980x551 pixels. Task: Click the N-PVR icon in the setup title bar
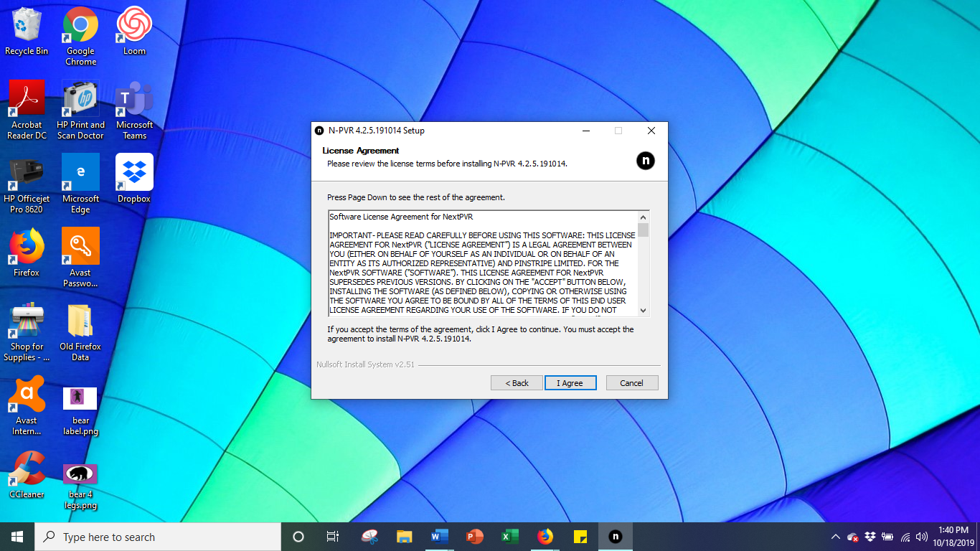click(319, 131)
